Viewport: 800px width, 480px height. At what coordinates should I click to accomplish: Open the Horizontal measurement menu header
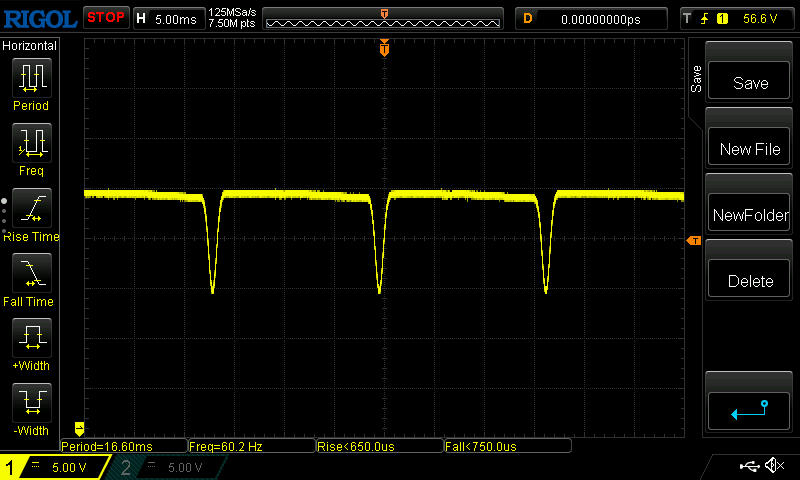30,46
